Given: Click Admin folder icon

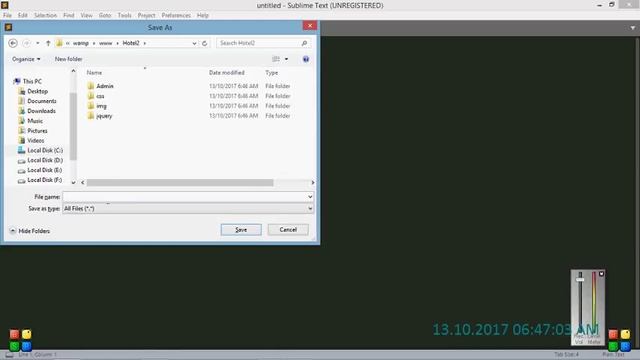Looking at the screenshot, I should tap(91, 86).
